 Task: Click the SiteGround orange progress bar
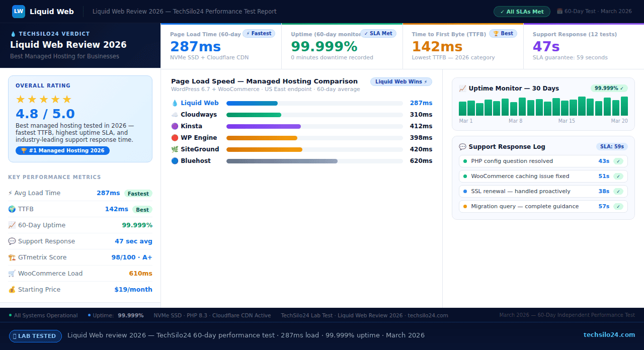pyautogui.click(x=265, y=149)
